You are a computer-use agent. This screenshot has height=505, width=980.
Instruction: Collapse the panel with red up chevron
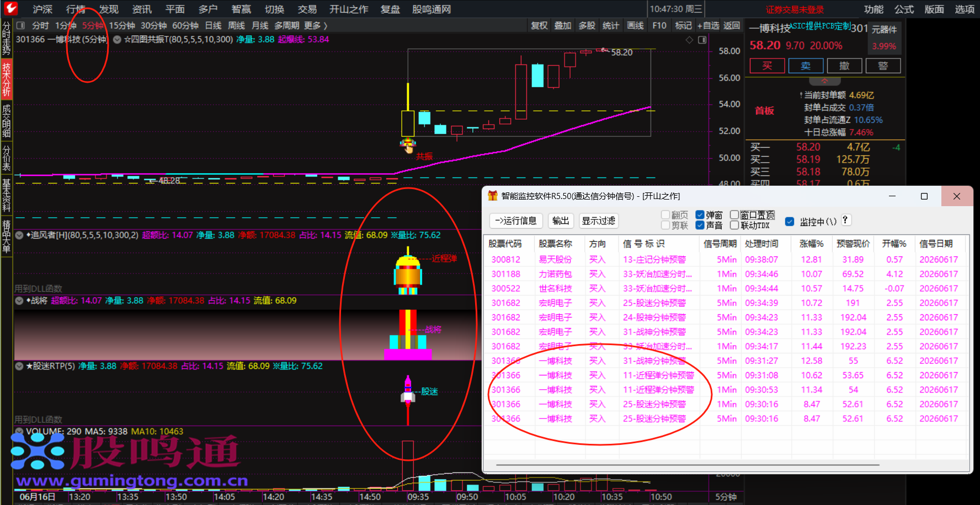(x=824, y=81)
